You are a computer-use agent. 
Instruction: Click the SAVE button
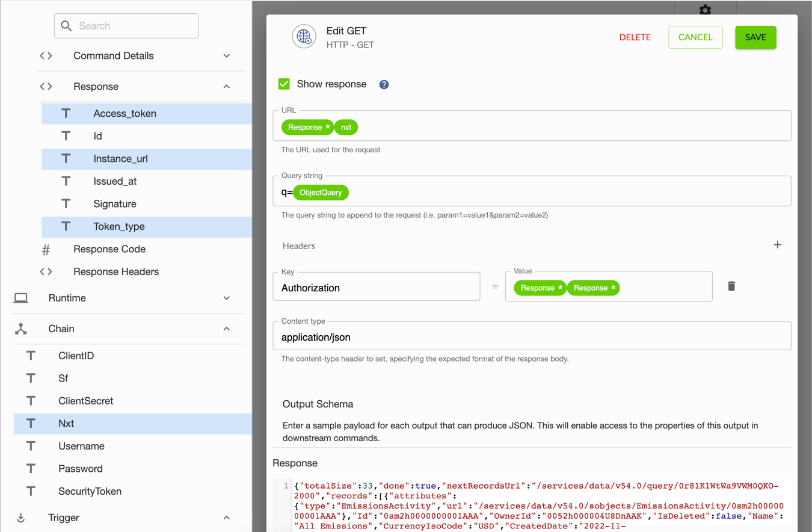tap(755, 37)
